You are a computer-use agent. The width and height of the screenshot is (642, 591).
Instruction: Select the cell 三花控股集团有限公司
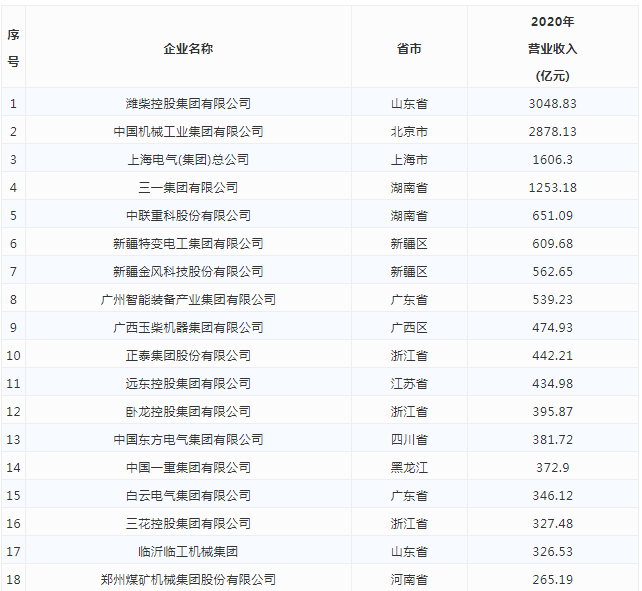[x=188, y=523]
